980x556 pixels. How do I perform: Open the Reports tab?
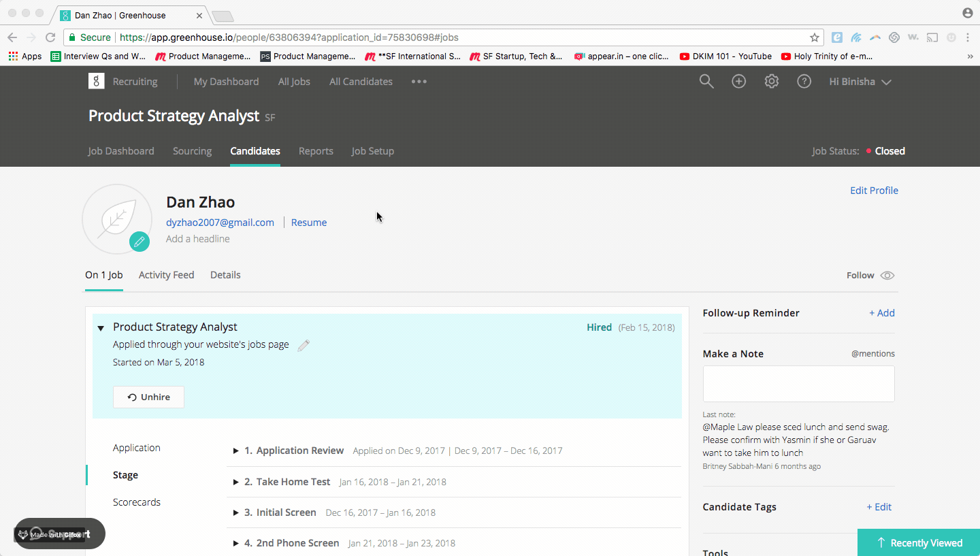[316, 151]
